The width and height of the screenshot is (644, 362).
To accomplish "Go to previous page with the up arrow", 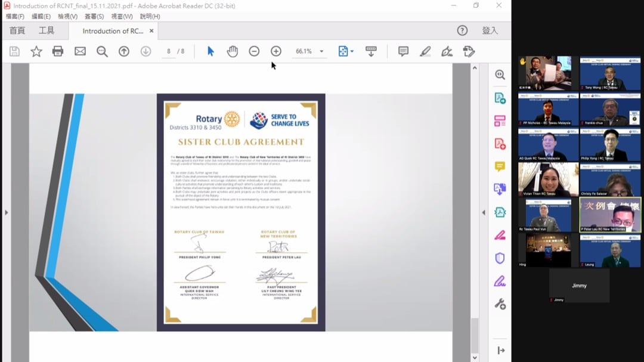I will point(124,51).
